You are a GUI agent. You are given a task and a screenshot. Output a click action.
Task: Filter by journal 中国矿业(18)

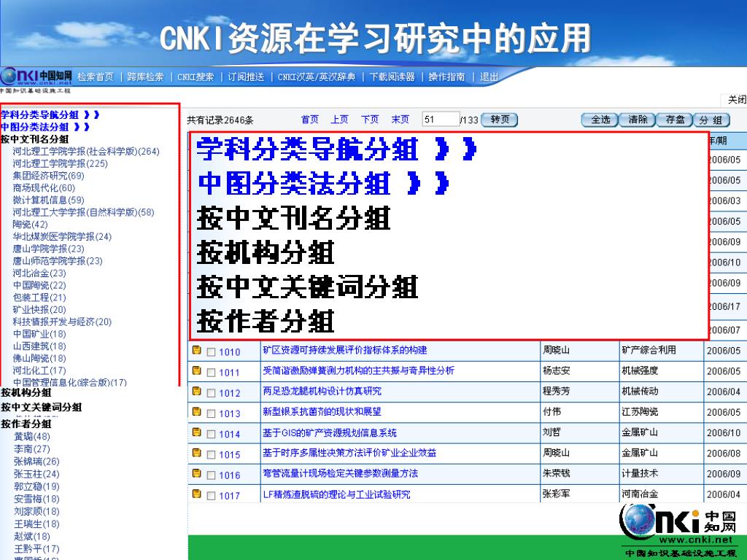point(39,334)
